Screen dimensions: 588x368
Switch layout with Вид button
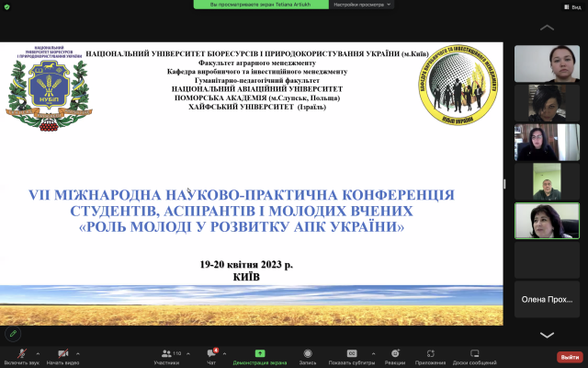pos(573,6)
